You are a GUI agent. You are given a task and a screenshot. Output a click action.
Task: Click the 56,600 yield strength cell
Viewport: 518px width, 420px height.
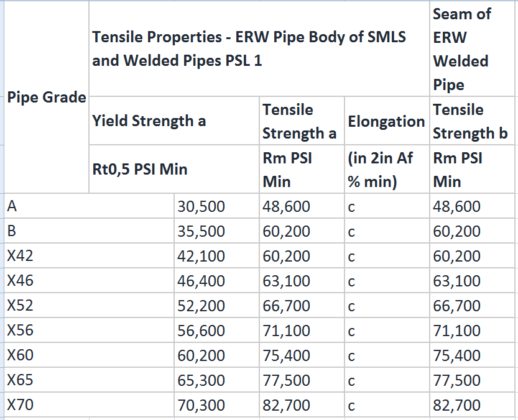(216, 330)
